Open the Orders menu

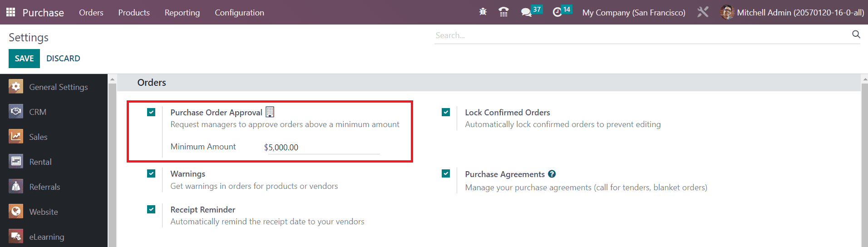pyautogui.click(x=91, y=13)
